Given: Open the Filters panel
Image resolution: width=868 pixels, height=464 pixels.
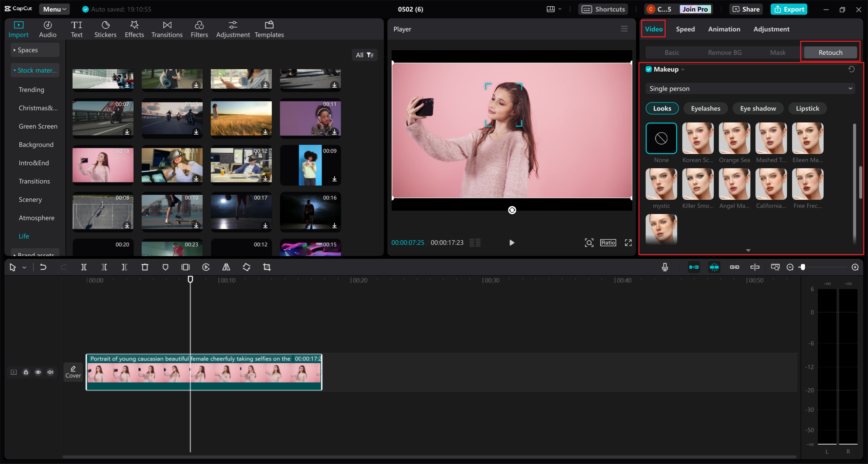Looking at the screenshot, I should [x=199, y=28].
